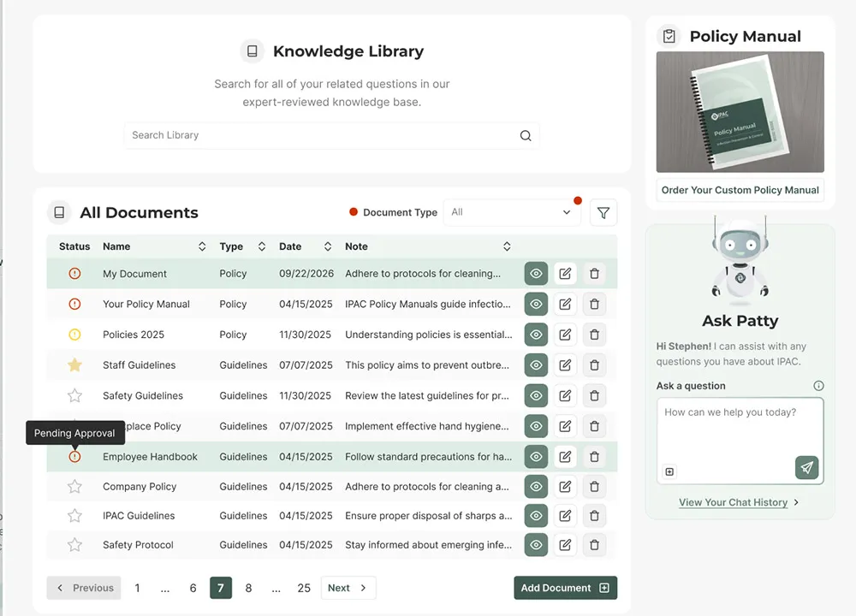This screenshot has height=616, width=856.
Task: Open the filter icon beside Document Type
Action: point(603,212)
